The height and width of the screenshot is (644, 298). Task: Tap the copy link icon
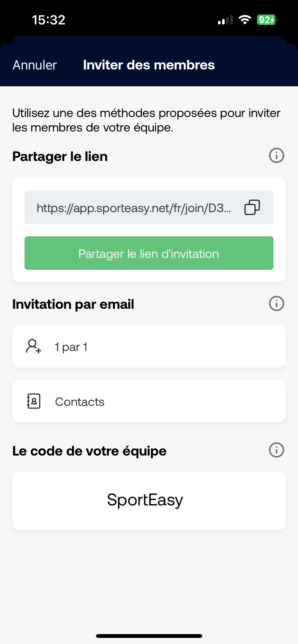click(x=252, y=207)
